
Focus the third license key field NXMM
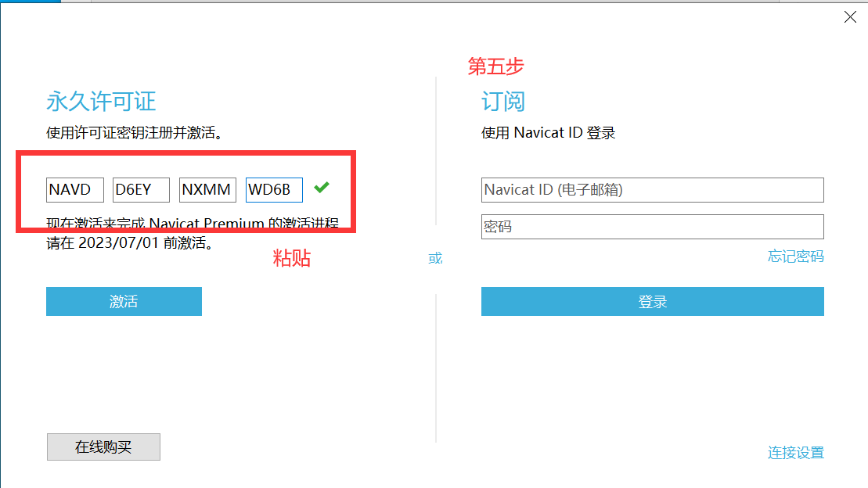click(x=207, y=190)
